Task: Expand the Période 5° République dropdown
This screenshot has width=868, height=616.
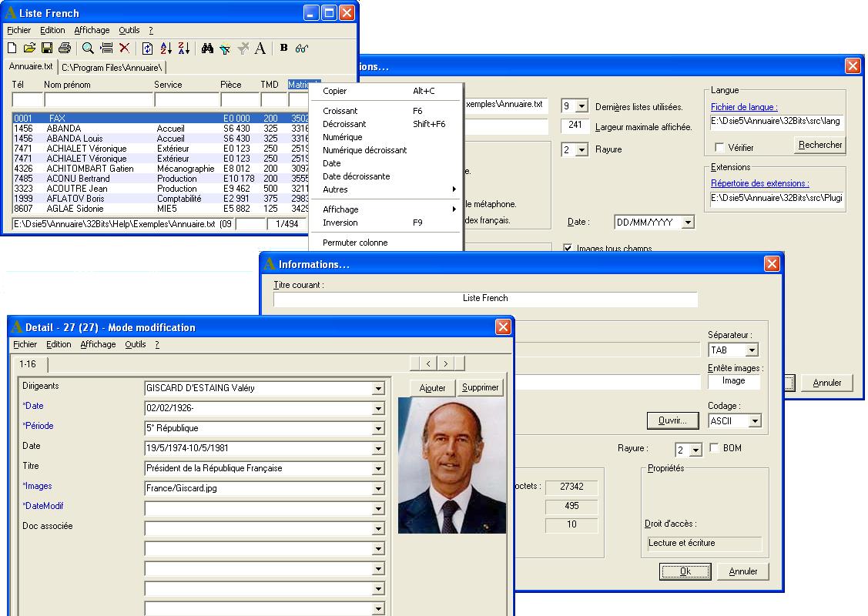Action: 378,428
